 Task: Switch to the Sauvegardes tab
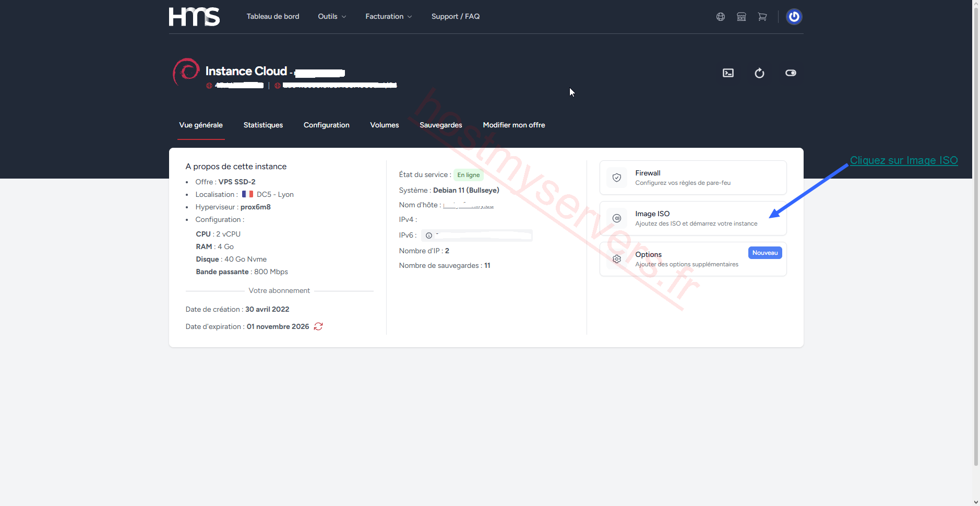(x=441, y=125)
